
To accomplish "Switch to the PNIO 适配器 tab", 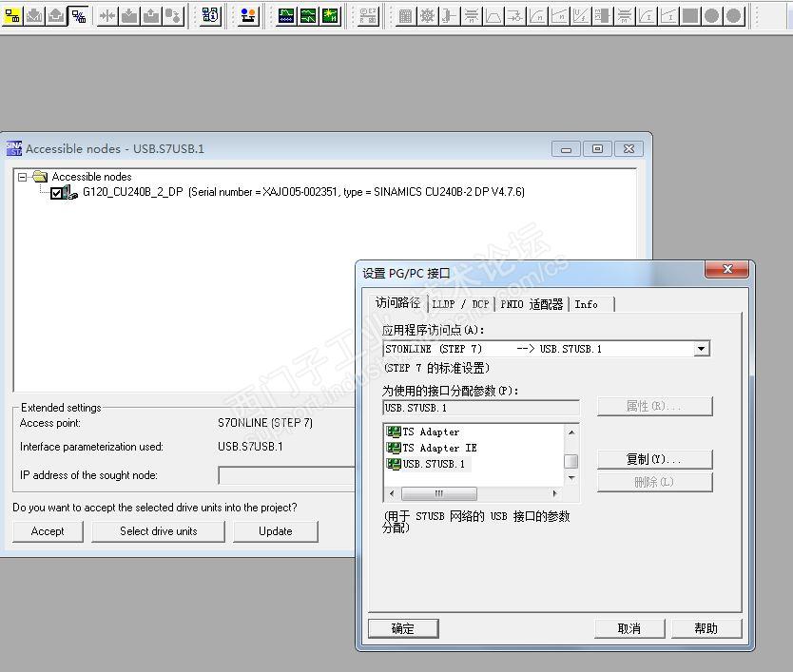I will [x=532, y=304].
